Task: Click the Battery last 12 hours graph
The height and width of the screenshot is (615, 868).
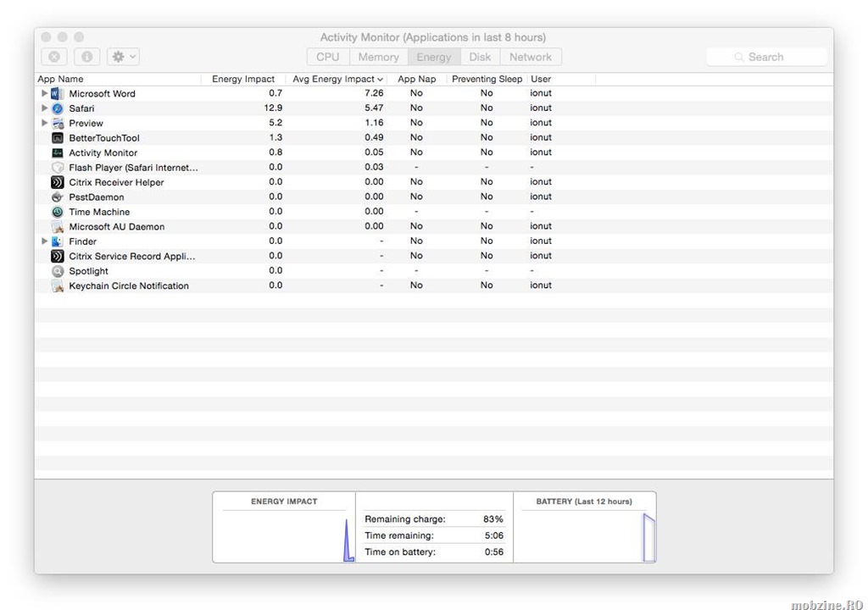Action: click(584, 536)
